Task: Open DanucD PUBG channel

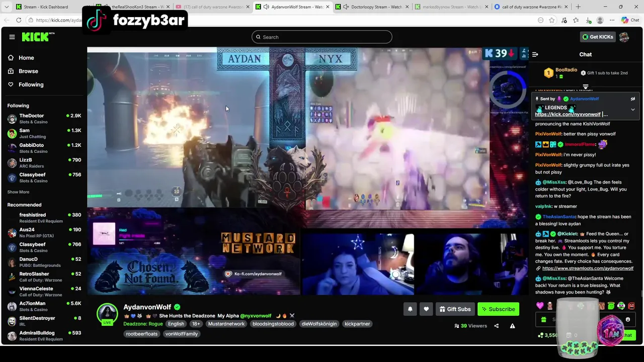Action: 44,262
